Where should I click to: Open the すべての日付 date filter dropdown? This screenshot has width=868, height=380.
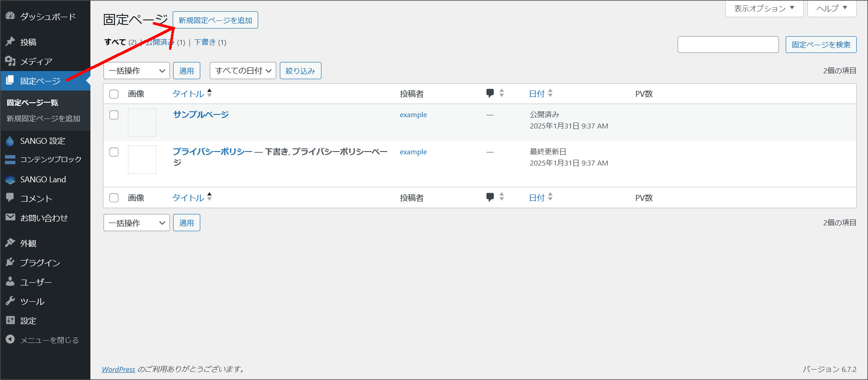click(243, 71)
